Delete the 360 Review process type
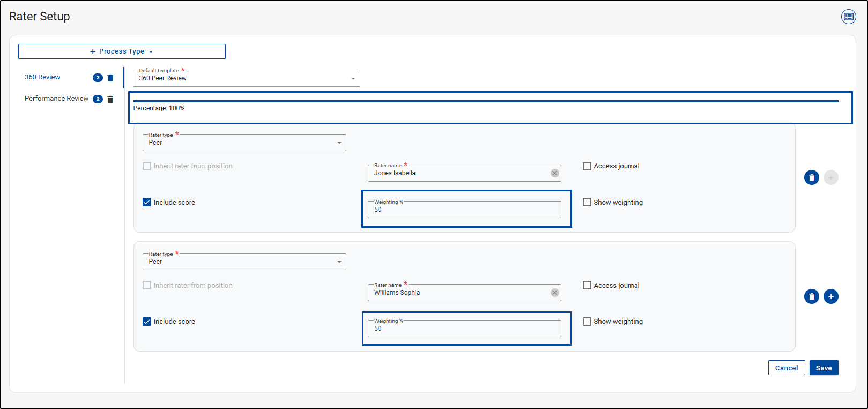This screenshot has height=409, width=868. 110,78
